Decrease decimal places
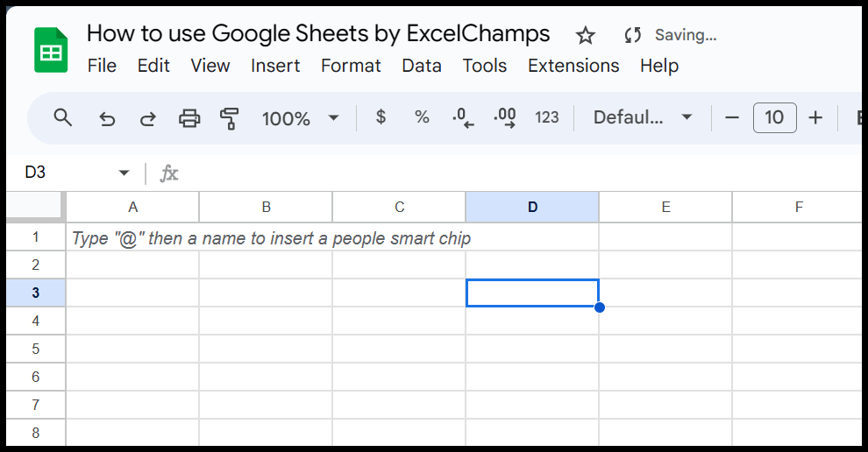Image resolution: width=868 pixels, height=452 pixels. coord(462,118)
